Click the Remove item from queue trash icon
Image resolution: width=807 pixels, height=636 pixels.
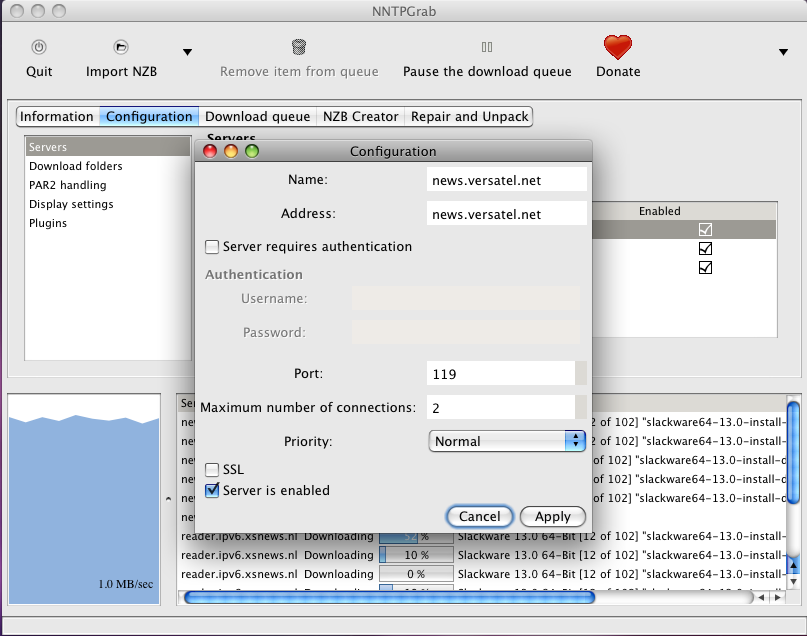(299, 47)
